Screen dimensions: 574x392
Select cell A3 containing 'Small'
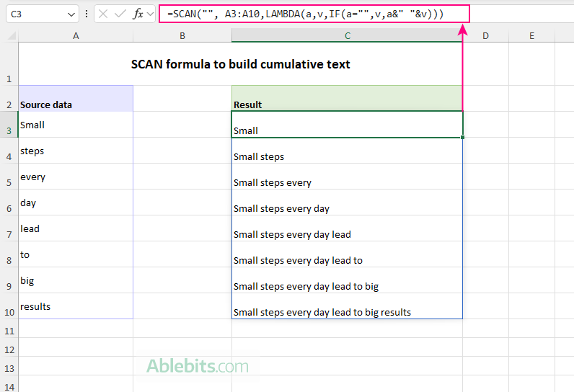76,125
